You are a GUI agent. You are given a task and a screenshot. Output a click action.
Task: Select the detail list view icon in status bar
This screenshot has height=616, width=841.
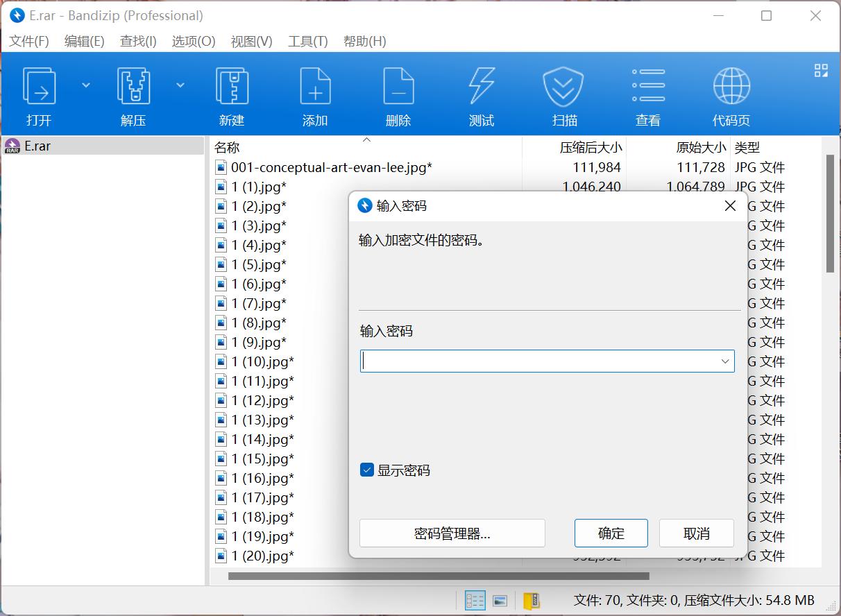475,601
